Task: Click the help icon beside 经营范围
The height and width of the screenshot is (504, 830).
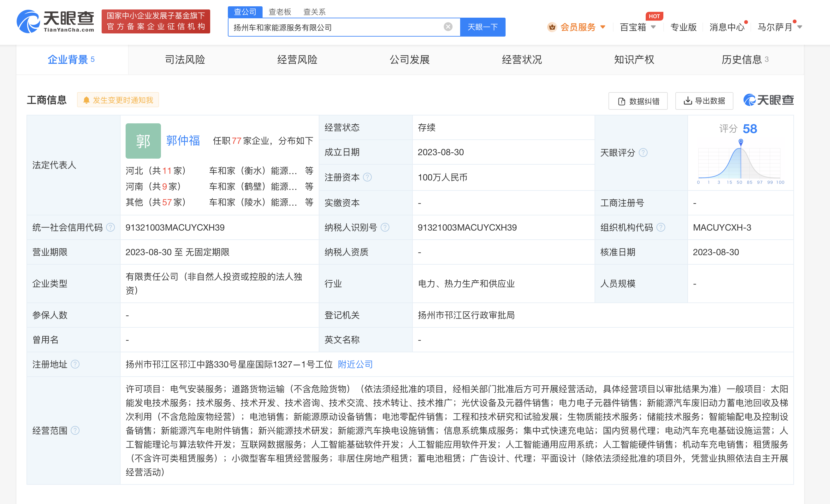Action: pyautogui.click(x=75, y=431)
